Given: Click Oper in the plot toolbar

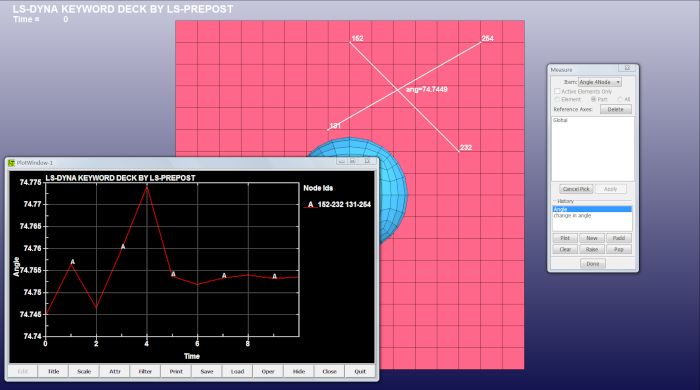Looking at the screenshot, I should point(268,371).
